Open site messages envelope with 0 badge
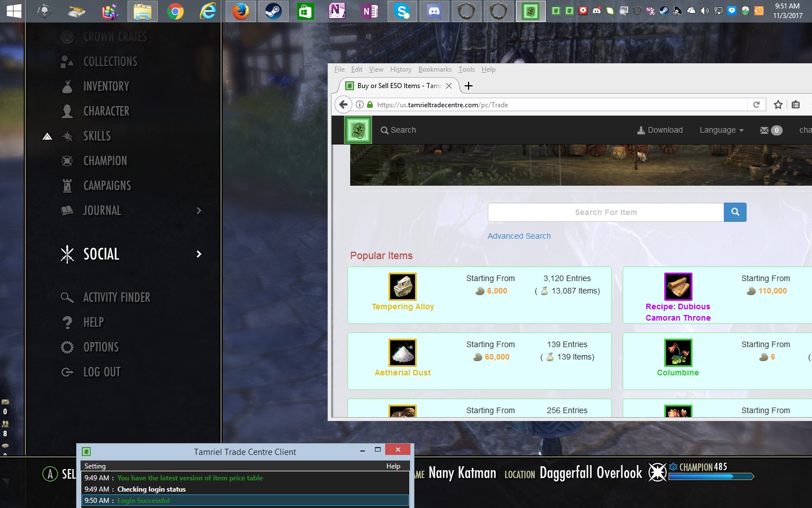This screenshot has height=508, width=812. (x=771, y=130)
